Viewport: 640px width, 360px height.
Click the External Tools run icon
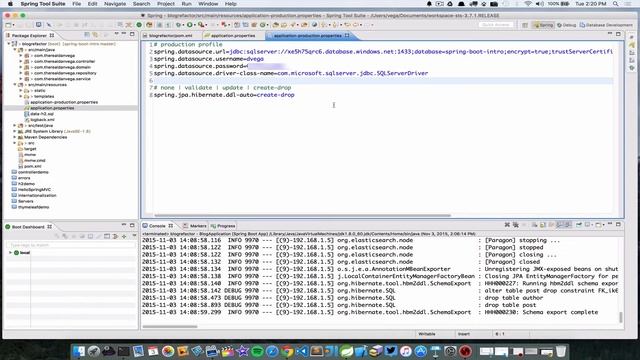click(201, 25)
